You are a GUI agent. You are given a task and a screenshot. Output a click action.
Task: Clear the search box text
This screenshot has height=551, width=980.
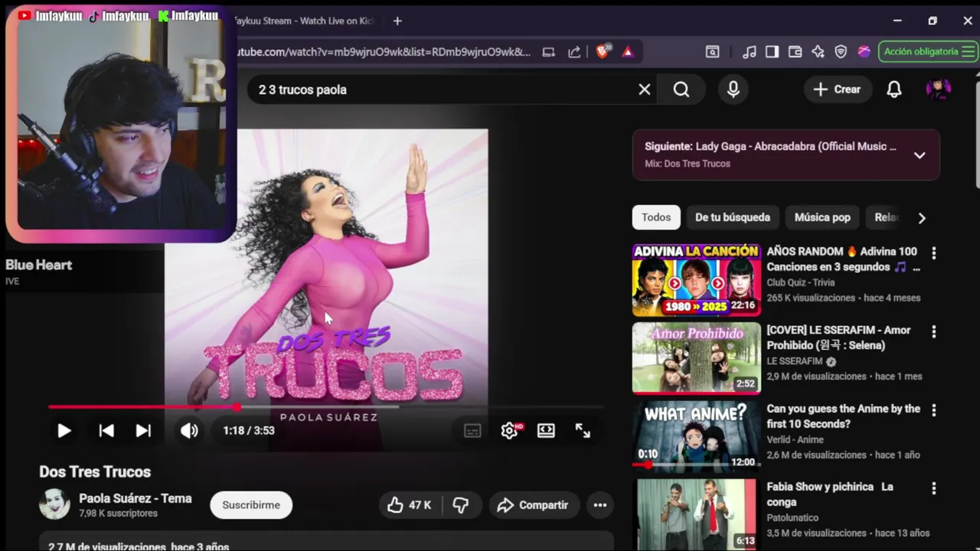pos(645,90)
